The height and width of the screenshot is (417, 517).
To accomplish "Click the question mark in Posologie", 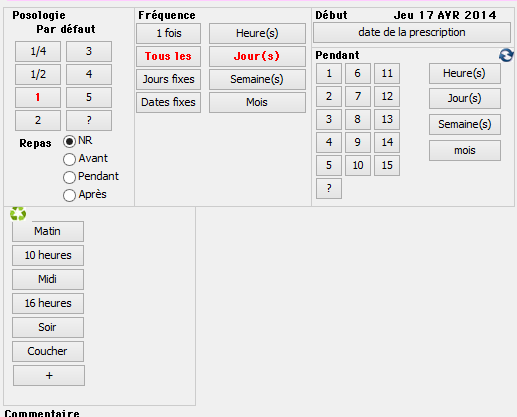I will (89, 120).
